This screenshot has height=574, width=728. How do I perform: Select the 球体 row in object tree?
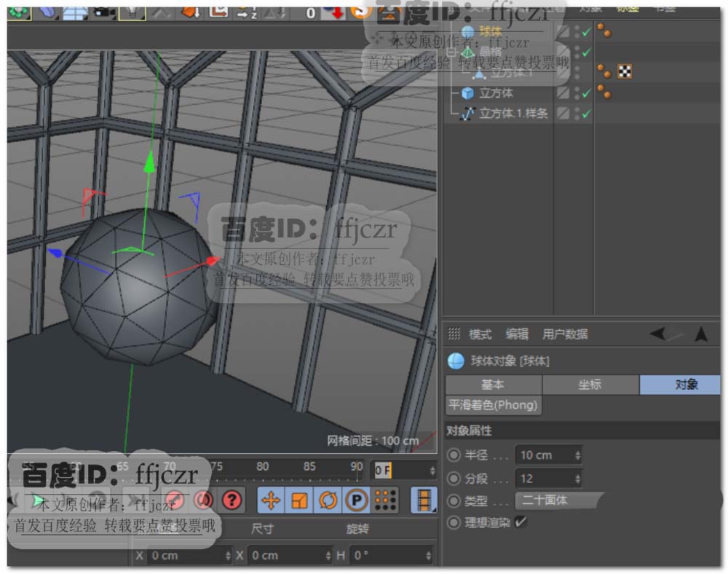490,31
